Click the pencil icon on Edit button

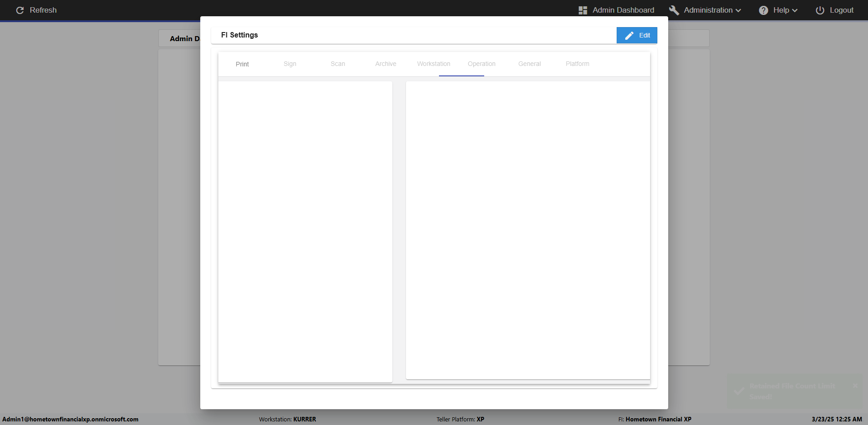629,35
